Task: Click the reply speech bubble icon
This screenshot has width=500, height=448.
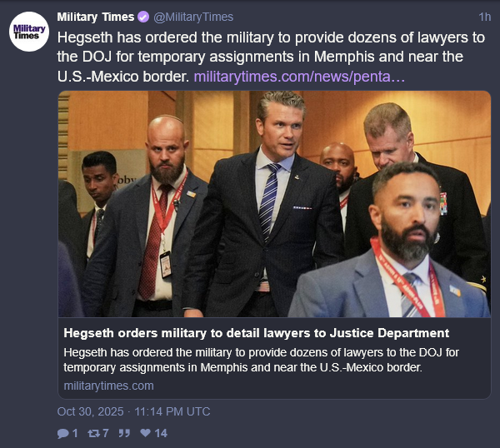Action: point(62,433)
